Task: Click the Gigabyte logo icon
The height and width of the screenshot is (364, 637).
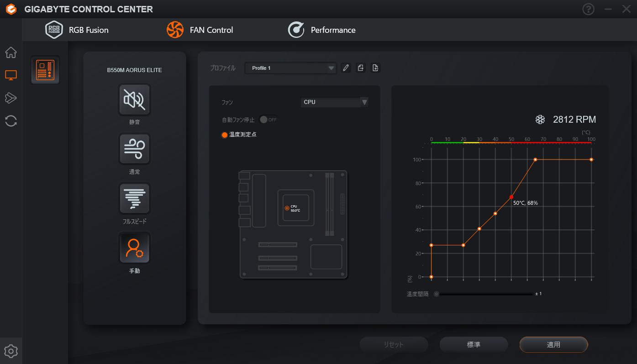Action: click(x=11, y=9)
